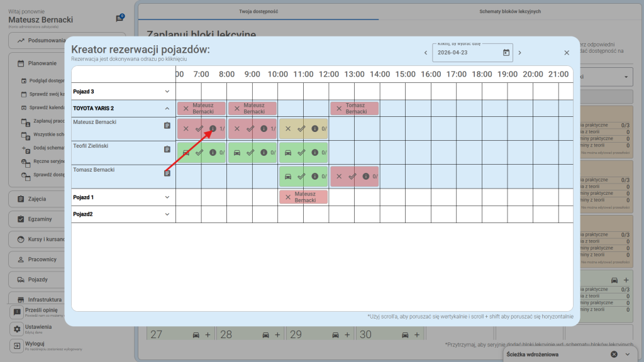Toggle double-check mark in Teofil Zieliński row 9:00 block
Screen dimensions: 644x362
[x=250, y=152]
